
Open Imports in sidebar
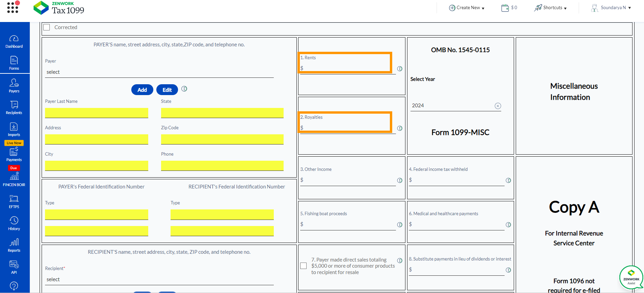14,130
